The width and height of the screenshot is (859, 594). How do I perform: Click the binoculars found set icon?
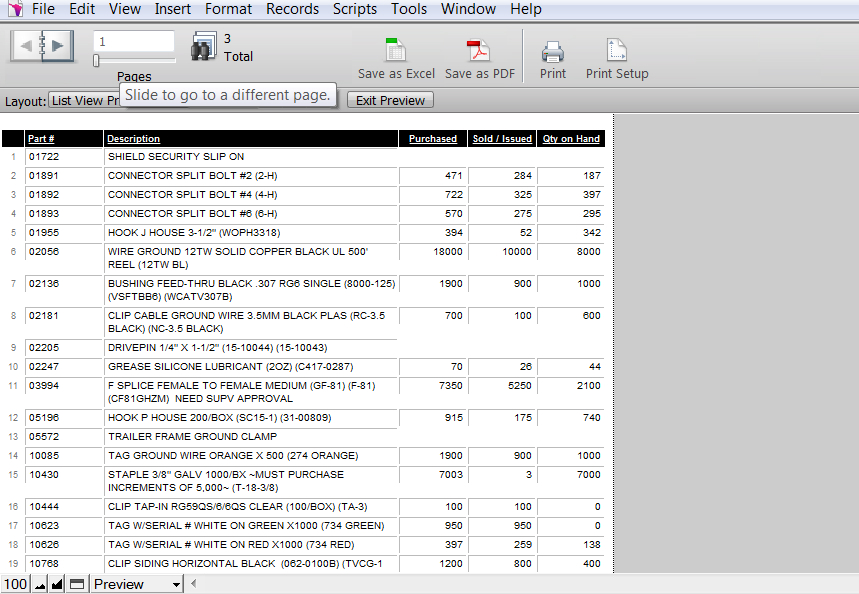pyautogui.click(x=204, y=47)
